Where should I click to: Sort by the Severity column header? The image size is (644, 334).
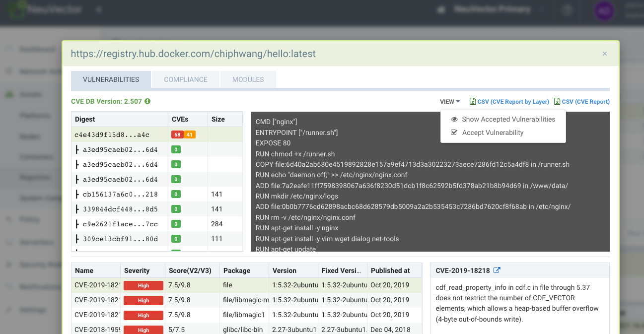point(137,270)
